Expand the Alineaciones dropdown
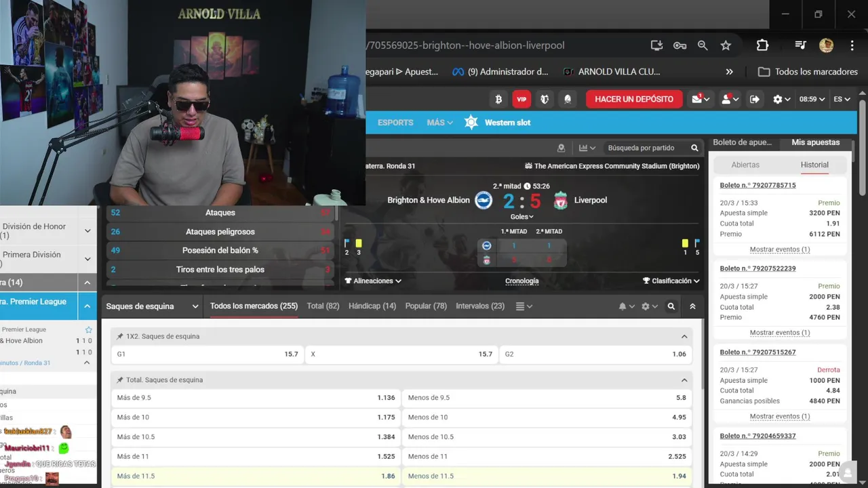Screen dimensions: 868x488 (373, 281)
